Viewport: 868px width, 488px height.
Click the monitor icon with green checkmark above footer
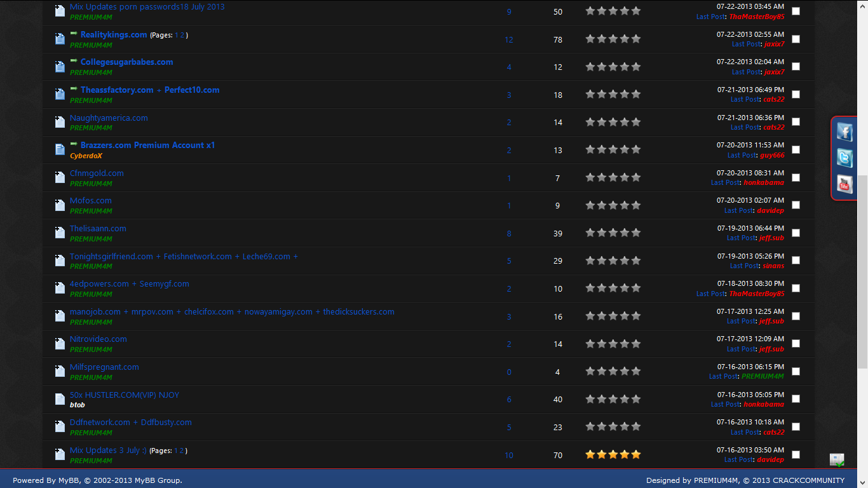tap(837, 459)
